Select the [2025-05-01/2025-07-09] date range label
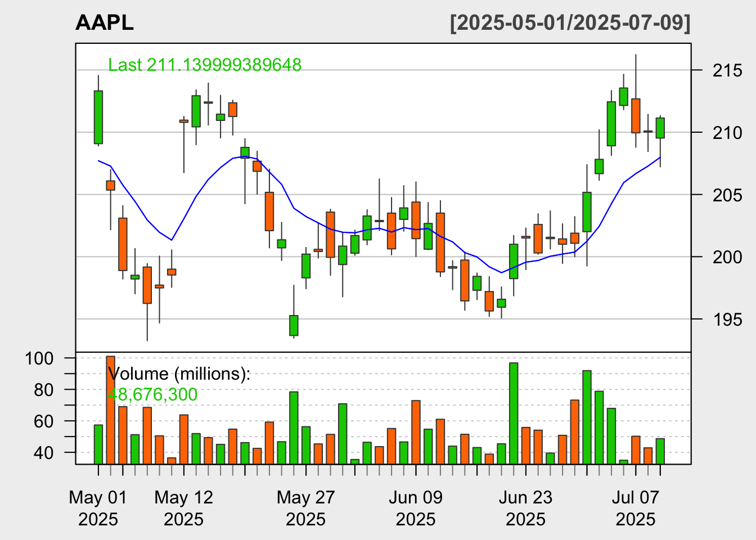Viewport: 756px width, 540px height. 570,23
